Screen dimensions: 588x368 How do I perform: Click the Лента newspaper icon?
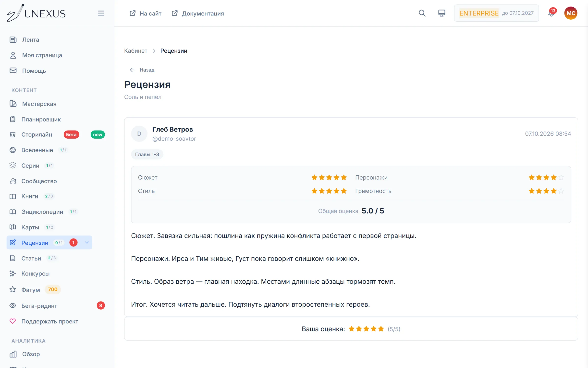tap(13, 39)
